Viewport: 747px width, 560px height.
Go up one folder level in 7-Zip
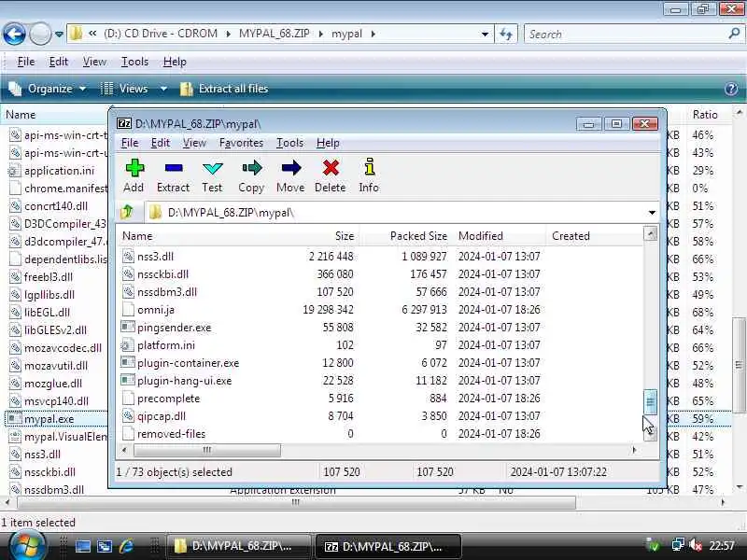point(127,212)
